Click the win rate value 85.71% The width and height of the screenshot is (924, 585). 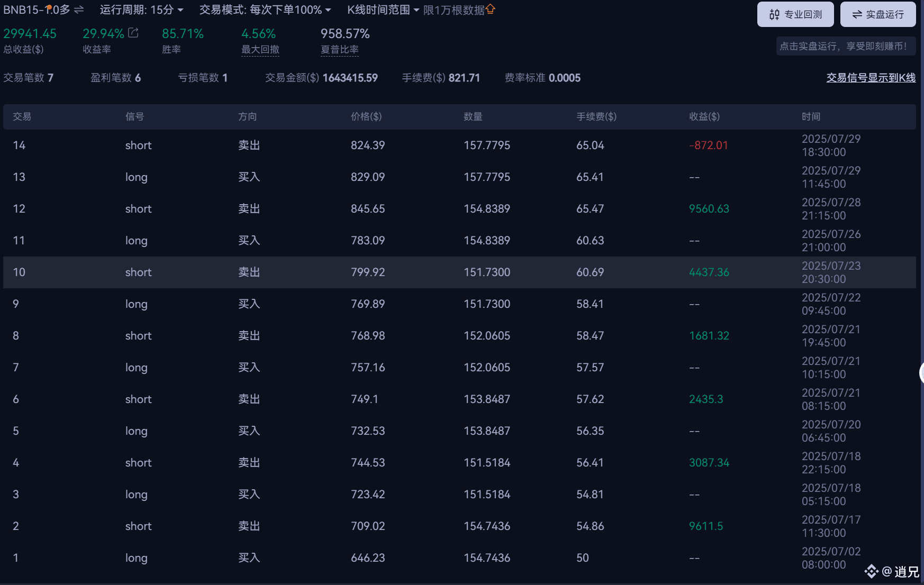coord(183,33)
